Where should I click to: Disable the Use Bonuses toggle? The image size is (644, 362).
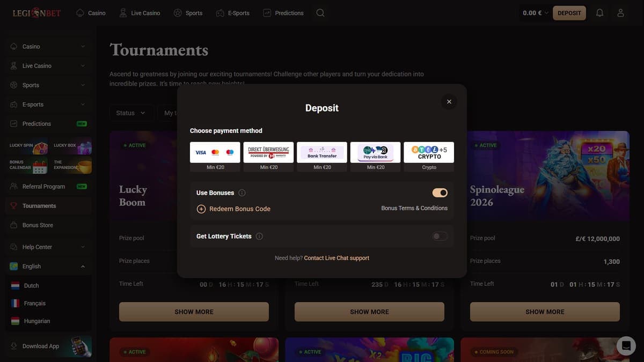440,193
